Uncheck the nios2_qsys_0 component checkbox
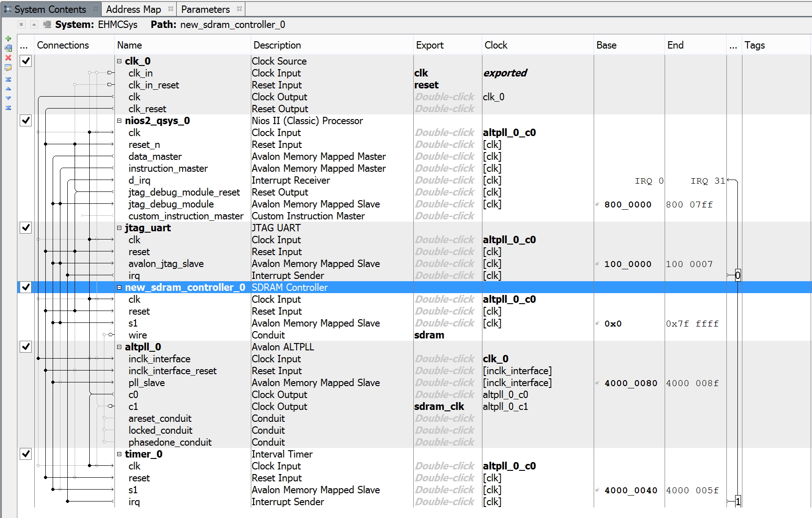The height and width of the screenshot is (518, 812). [x=26, y=120]
